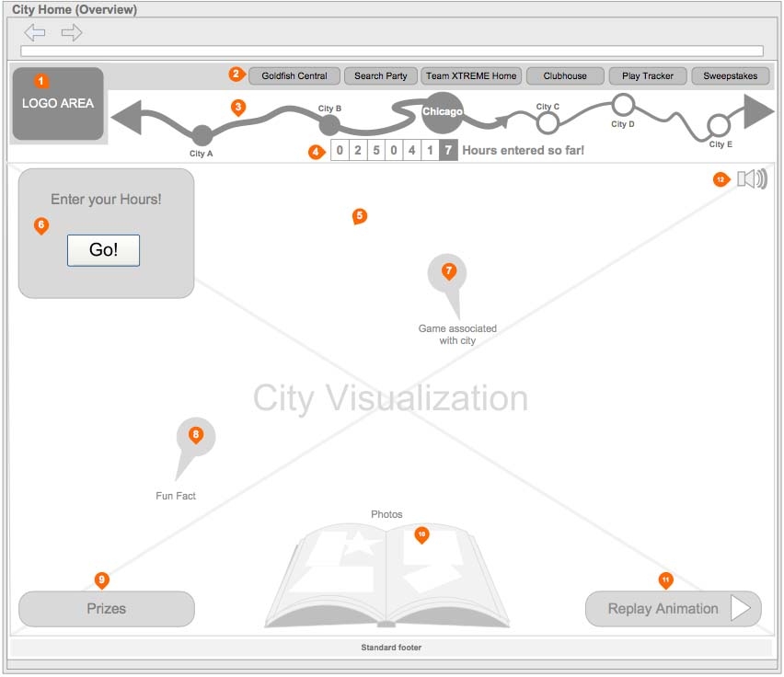Image resolution: width=784 pixels, height=677 pixels.
Task: Click the left route arrow on map
Action: tap(126, 118)
